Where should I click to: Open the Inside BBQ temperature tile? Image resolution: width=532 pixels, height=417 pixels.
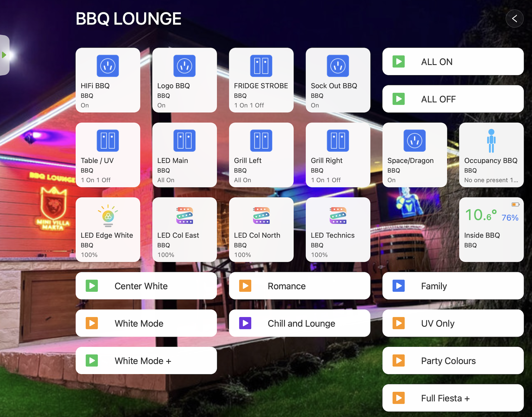[x=491, y=230]
